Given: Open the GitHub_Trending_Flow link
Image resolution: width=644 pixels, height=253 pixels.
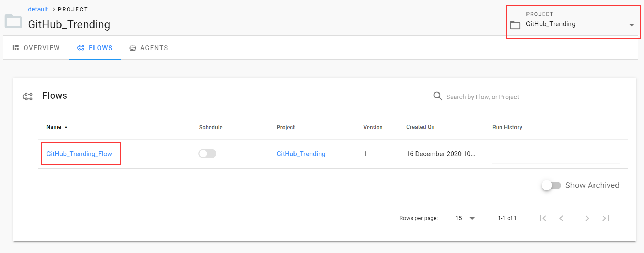Looking at the screenshot, I should point(79,154).
